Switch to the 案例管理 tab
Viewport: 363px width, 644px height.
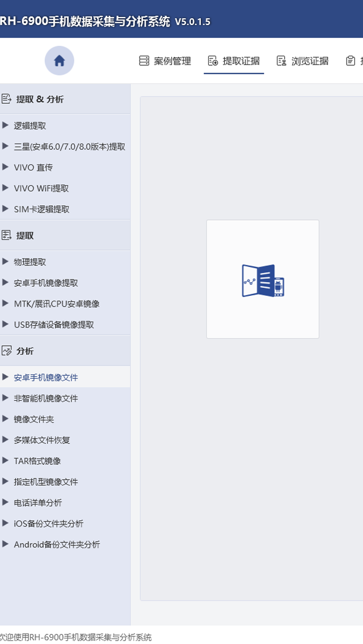(x=165, y=61)
